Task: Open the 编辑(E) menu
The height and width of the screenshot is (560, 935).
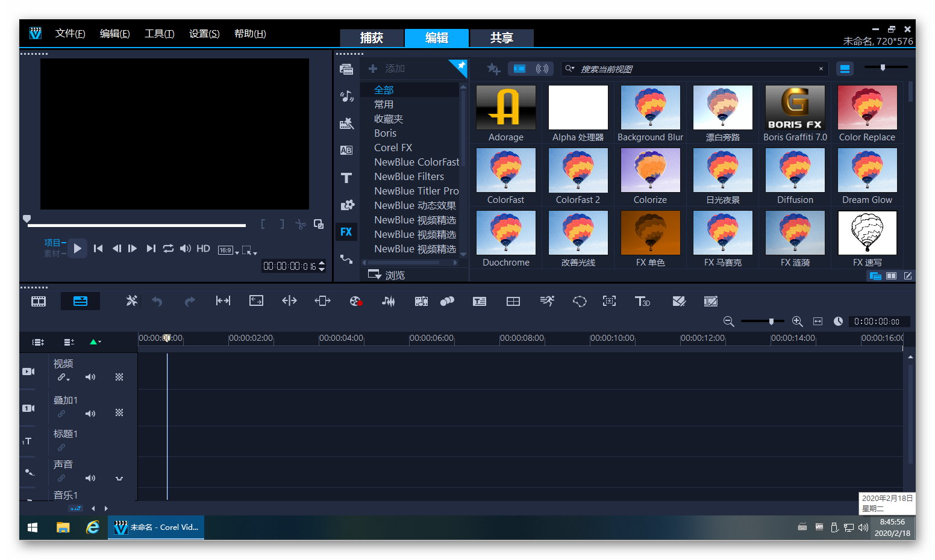Action: point(114,34)
